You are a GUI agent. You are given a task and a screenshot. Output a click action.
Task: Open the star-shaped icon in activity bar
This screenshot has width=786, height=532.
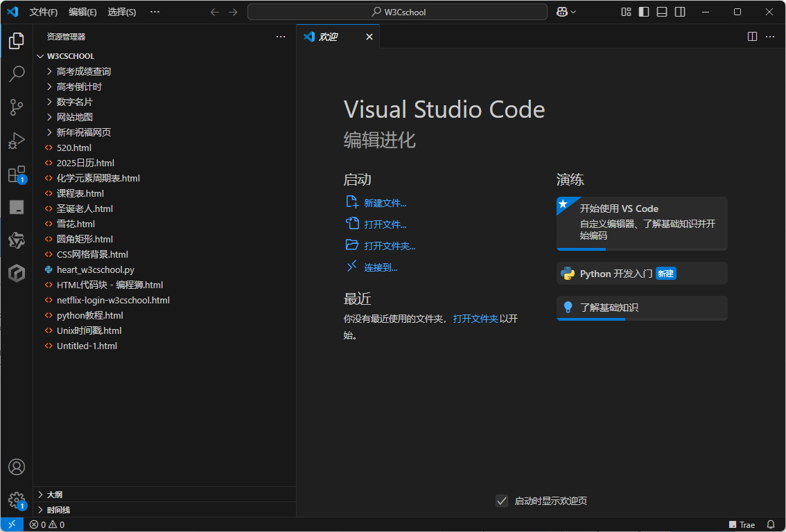(x=17, y=240)
